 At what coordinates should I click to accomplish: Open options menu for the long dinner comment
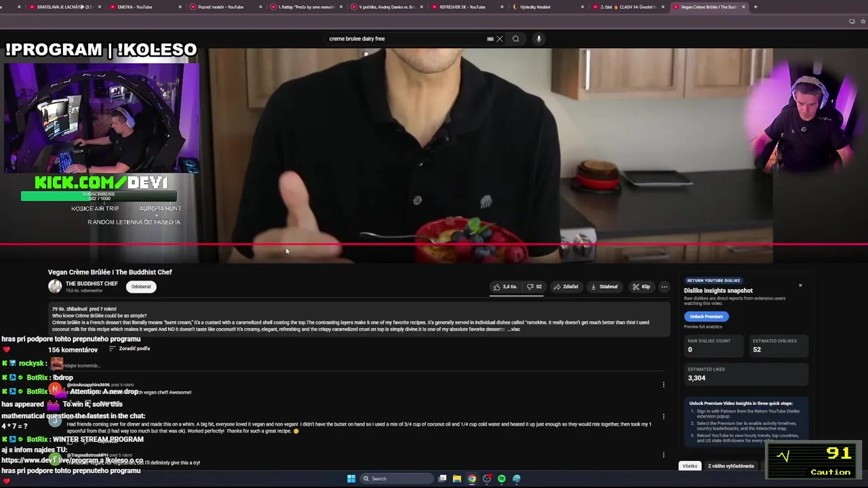[664, 416]
